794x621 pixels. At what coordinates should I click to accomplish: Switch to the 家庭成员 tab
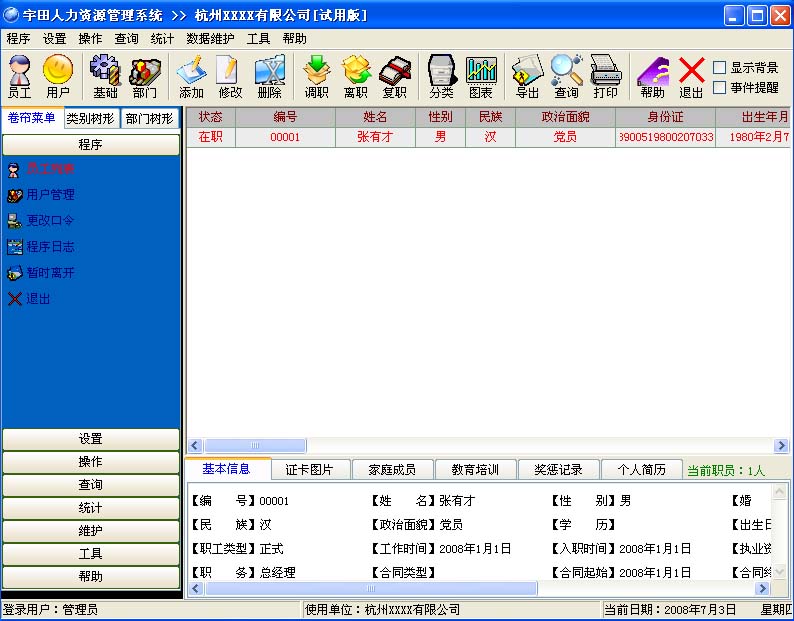pyautogui.click(x=392, y=470)
